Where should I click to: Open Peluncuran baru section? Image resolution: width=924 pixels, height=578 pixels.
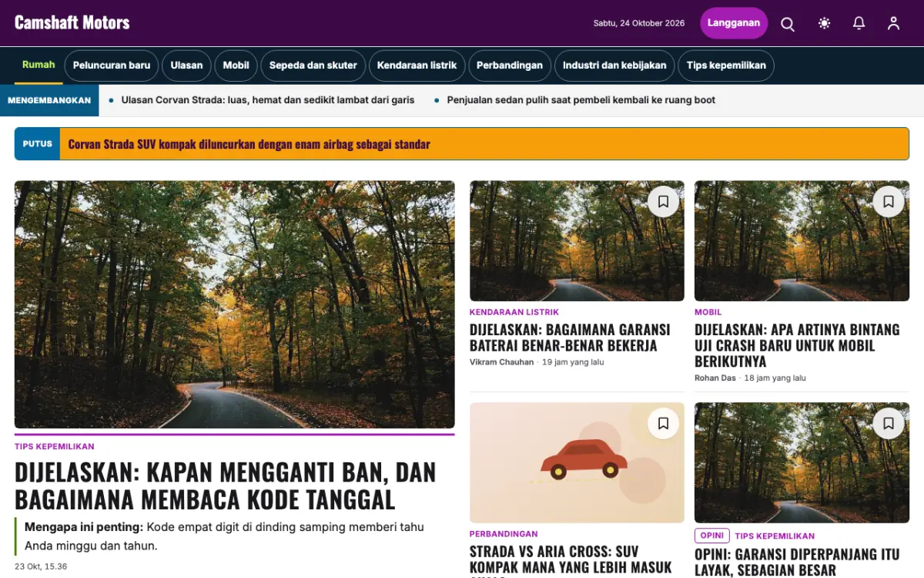(112, 66)
